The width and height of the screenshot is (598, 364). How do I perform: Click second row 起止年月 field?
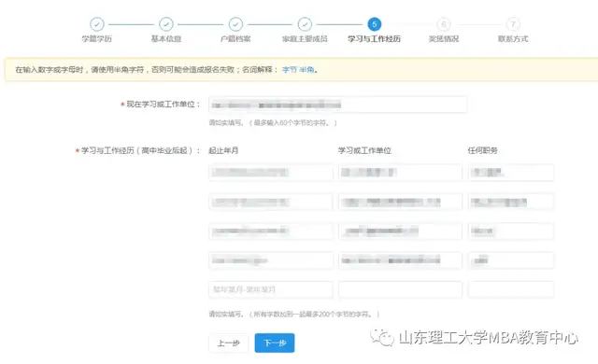(x=271, y=202)
